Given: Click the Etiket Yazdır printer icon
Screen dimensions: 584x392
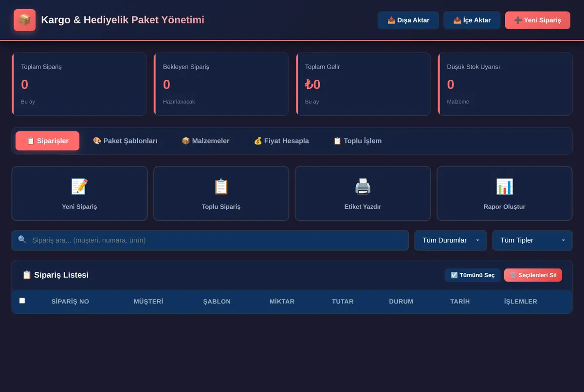Looking at the screenshot, I should tap(363, 187).
